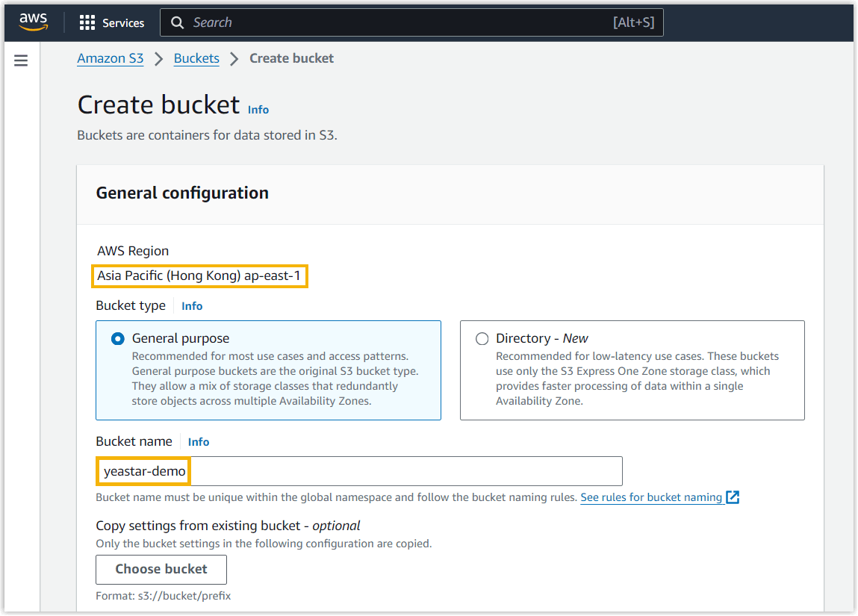Screen dimensions: 858x616
Task: Click the yeastar-demo bucket name field
Action: [x=358, y=471]
